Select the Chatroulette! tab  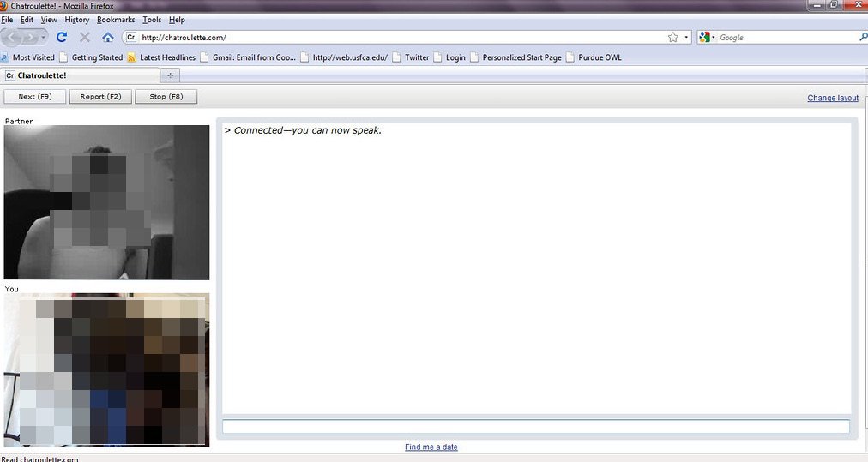81,75
